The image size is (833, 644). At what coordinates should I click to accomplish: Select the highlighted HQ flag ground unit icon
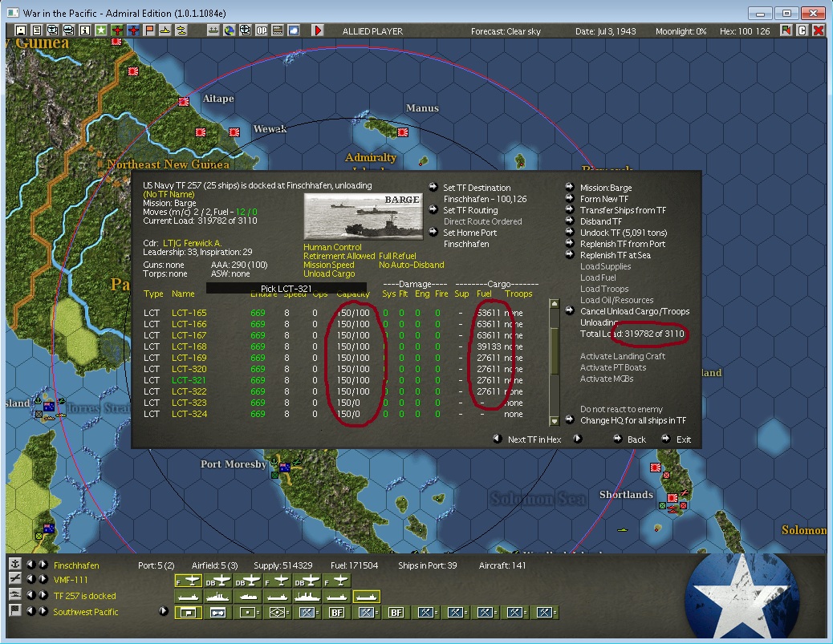[x=188, y=613]
